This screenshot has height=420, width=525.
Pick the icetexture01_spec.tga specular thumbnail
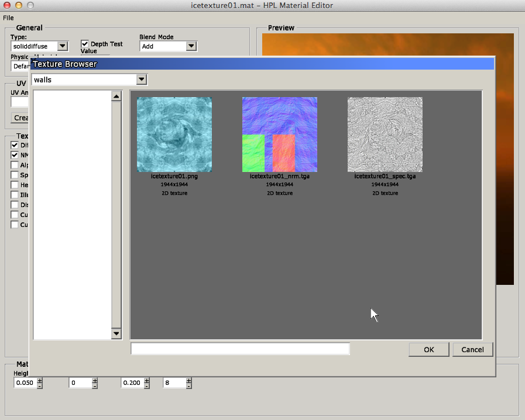pos(385,135)
